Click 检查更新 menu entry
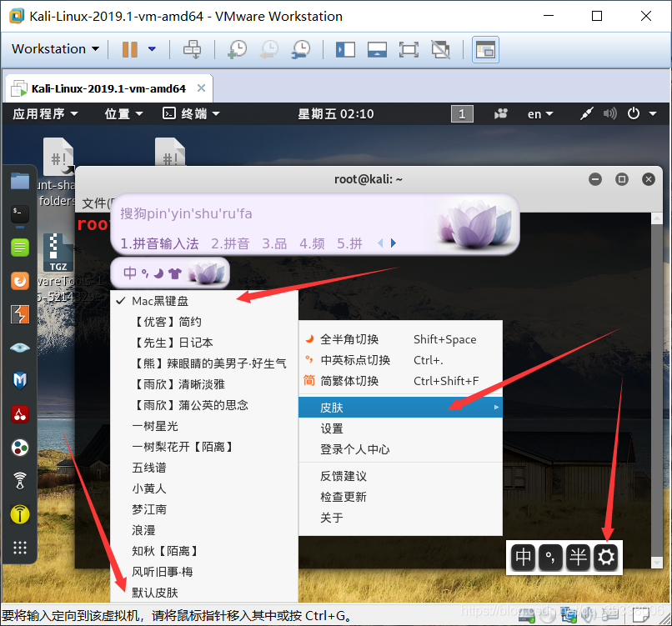This screenshot has height=626, width=672. coord(400,497)
